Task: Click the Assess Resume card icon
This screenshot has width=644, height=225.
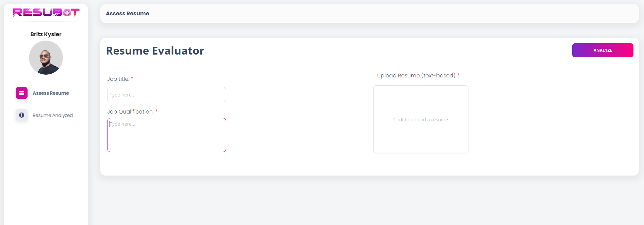Action: (x=21, y=93)
